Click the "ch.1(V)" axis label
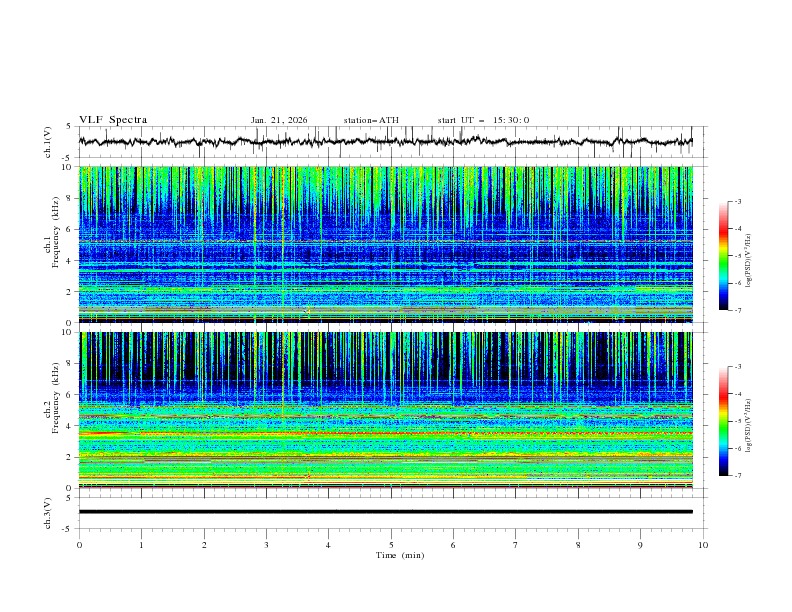The image size is (792, 612). pos(48,142)
